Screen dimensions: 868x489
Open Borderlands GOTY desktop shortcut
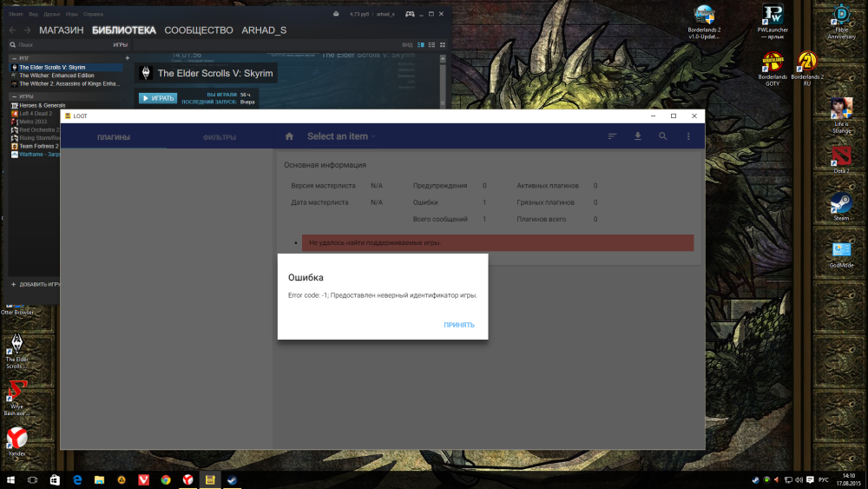(x=773, y=69)
